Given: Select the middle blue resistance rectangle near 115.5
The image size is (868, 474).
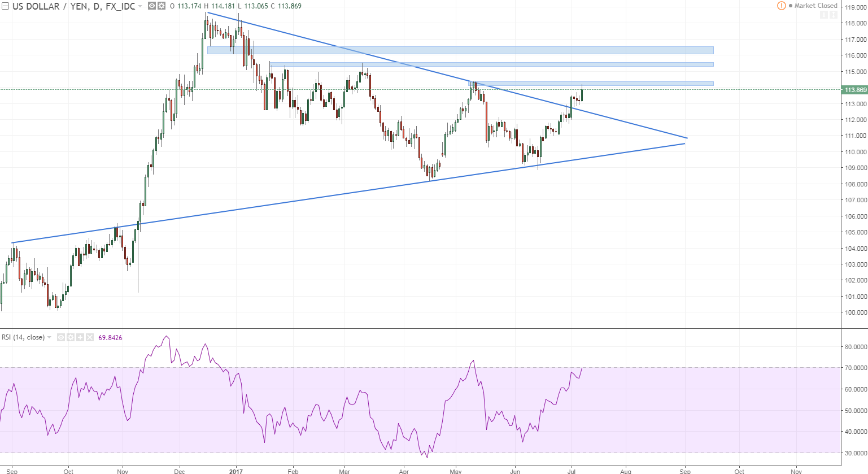Looking at the screenshot, I should [491, 64].
